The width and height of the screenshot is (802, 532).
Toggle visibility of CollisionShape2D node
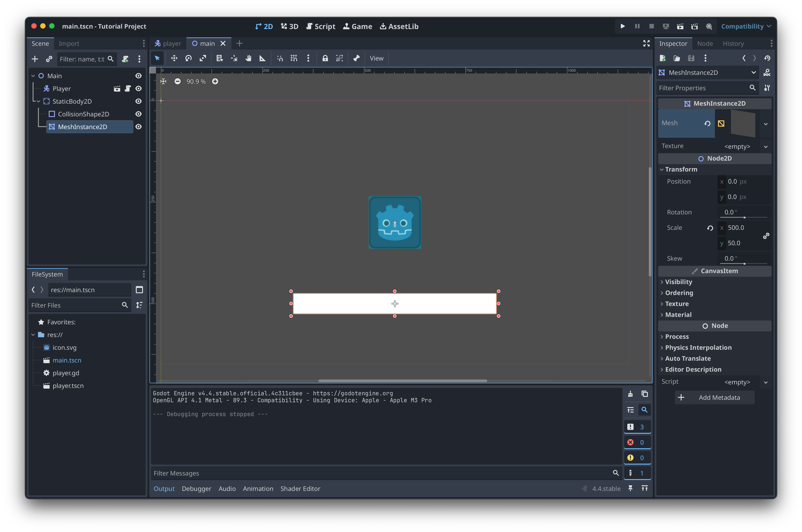(x=139, y=114)
